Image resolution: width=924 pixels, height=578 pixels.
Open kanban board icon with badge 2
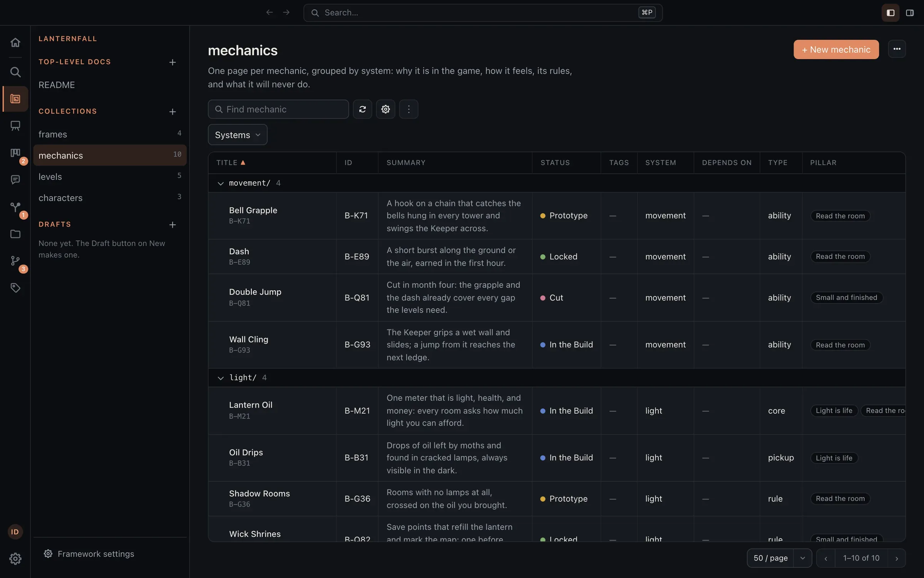[15, 153]
